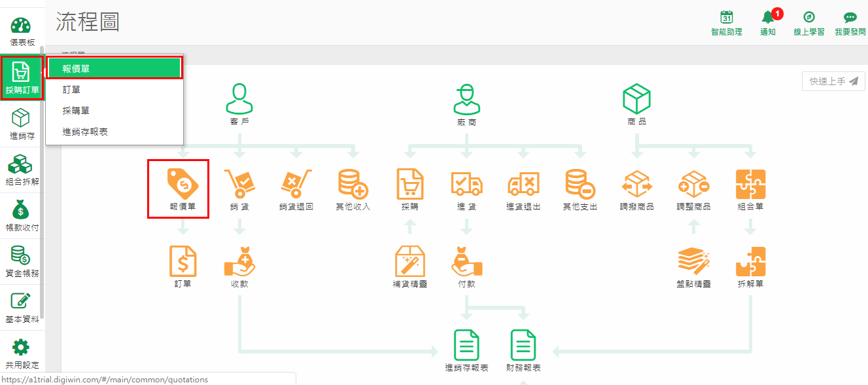868x385 pixels.
Task: Select 訂單 in the flyout menu
Action: tap(114, 90)
